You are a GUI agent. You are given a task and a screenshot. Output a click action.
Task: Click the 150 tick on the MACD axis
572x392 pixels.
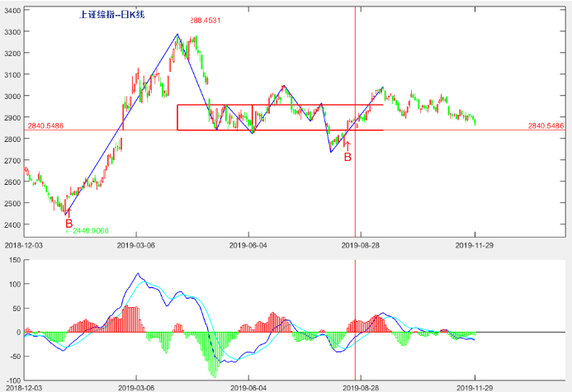14,261
